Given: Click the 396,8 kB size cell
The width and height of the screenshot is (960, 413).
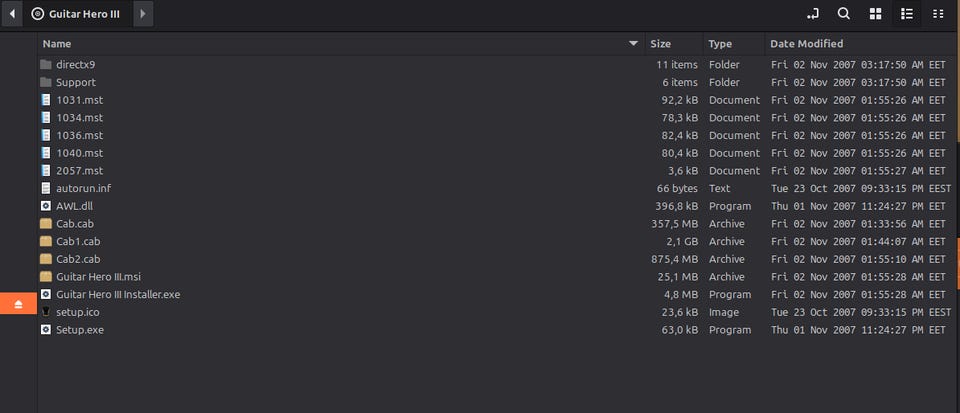Looking at the screenshot, I should tap(677, 206).
